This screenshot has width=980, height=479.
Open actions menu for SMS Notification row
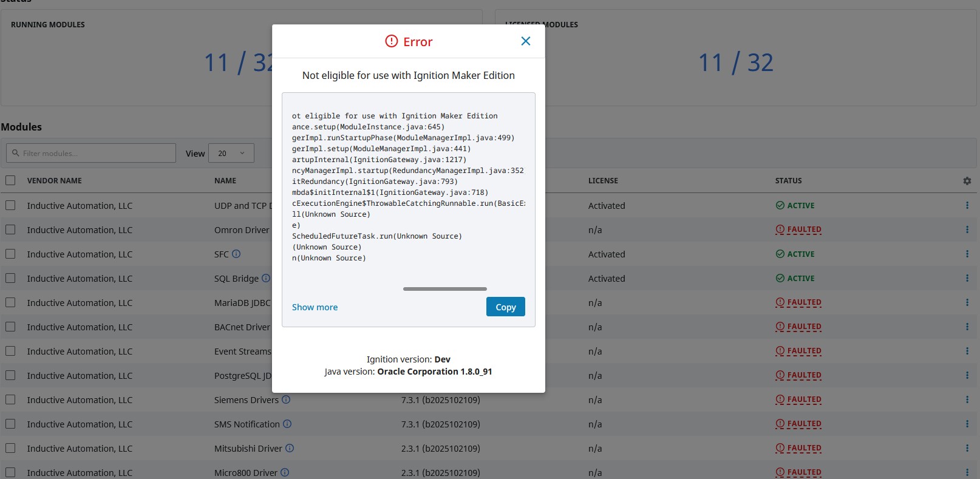coord(967,424)
